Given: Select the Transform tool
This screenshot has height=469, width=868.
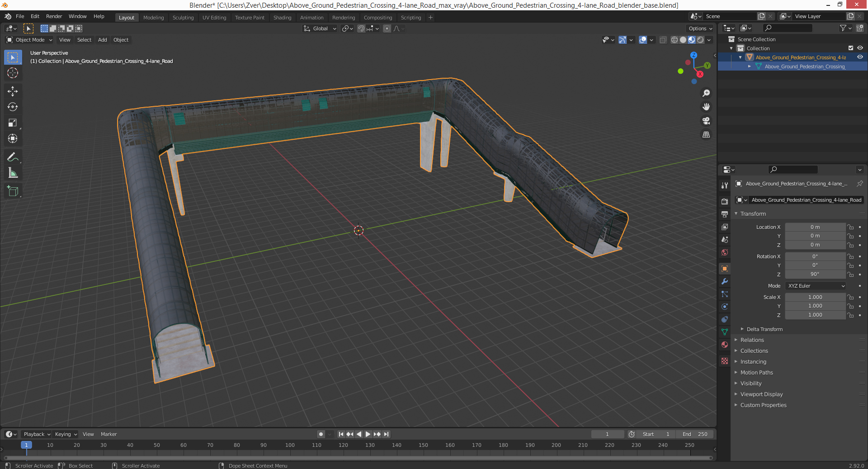Looking at the screenshot, I should pos(13,139).
